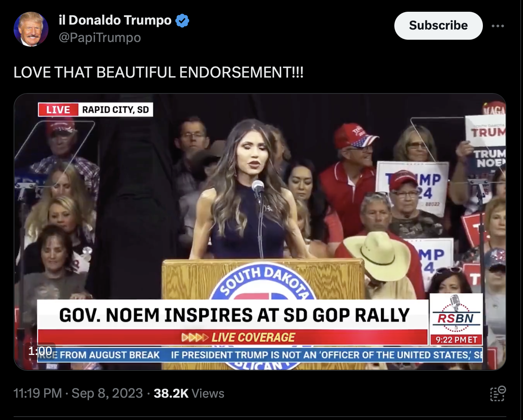Screen dimensions: 523x420
Task: Open the 11:19 PM timestamp link
Action: (x=38, y=393)
